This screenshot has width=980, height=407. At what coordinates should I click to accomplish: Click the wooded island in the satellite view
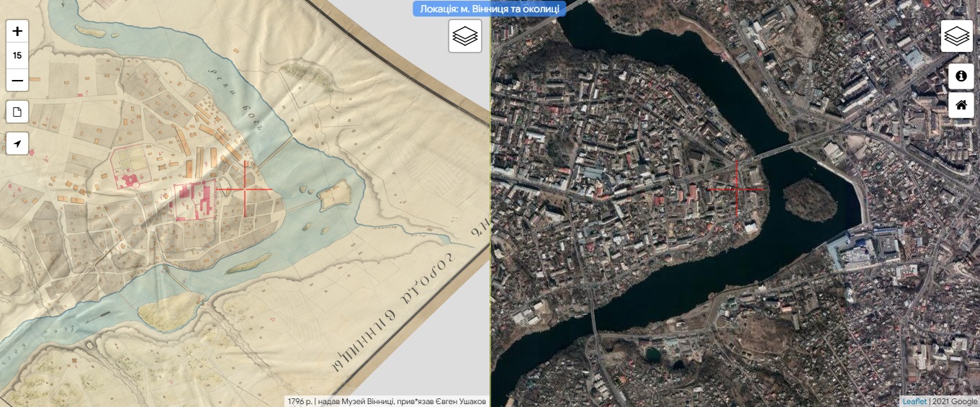coord(810,200)
